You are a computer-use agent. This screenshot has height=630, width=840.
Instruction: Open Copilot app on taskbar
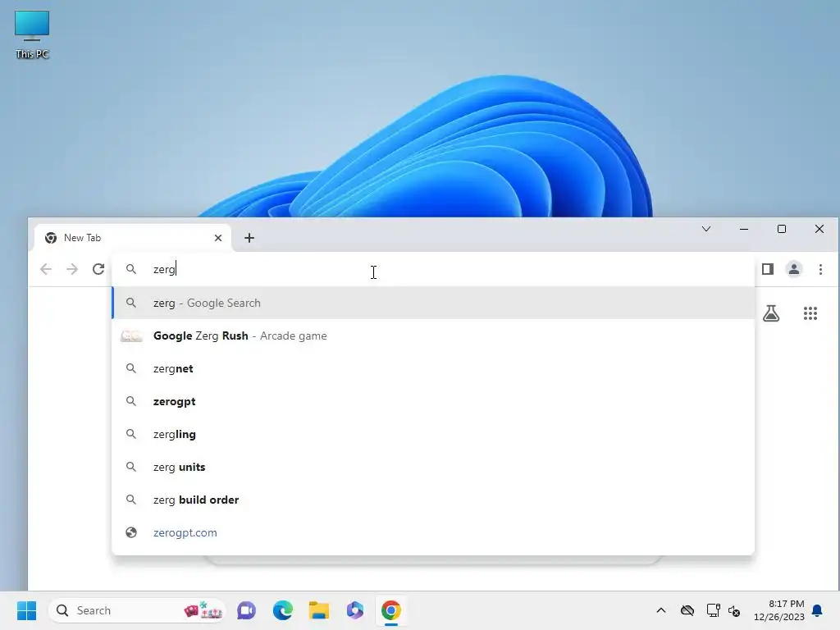(354, 610)
